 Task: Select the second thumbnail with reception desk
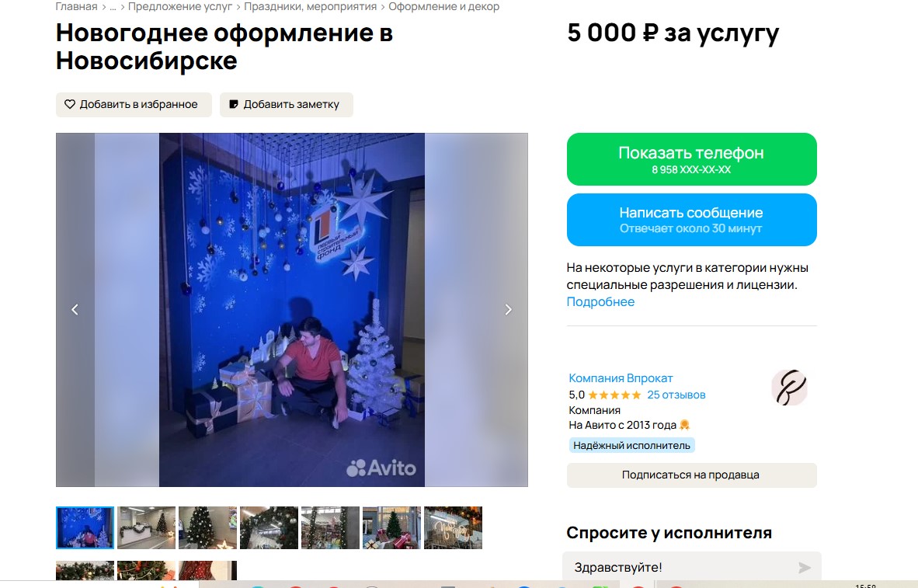146,527
